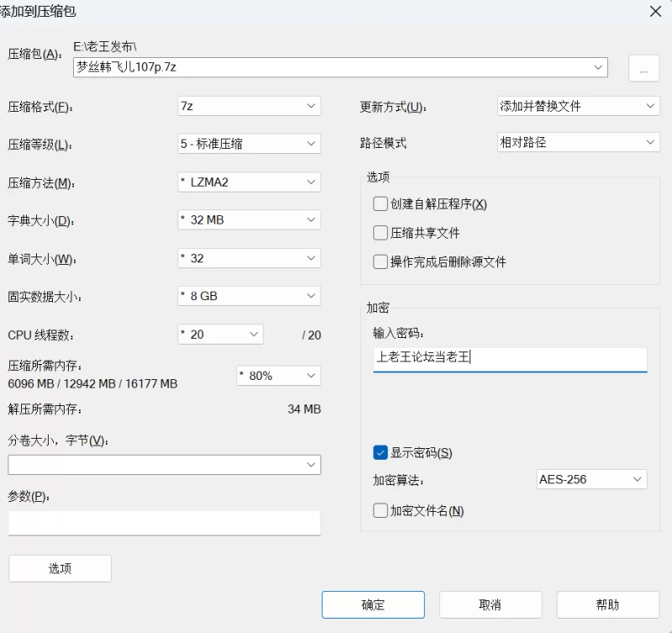
Task: Select the AES-256 encryption algorithm dropdown
Action: 591,479
